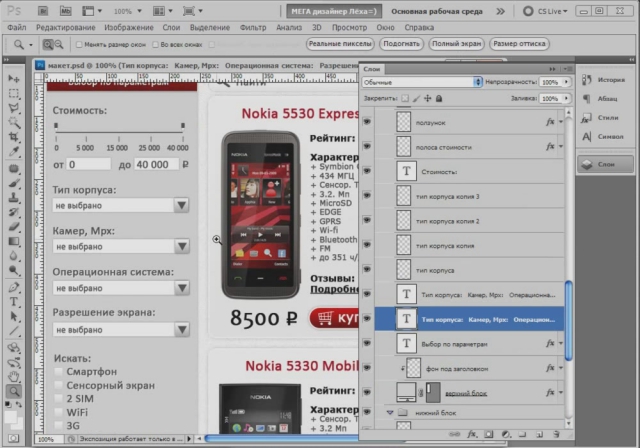Select the Path Selection tool
This screenshot has width=640, height=448.
click(14, 316)
